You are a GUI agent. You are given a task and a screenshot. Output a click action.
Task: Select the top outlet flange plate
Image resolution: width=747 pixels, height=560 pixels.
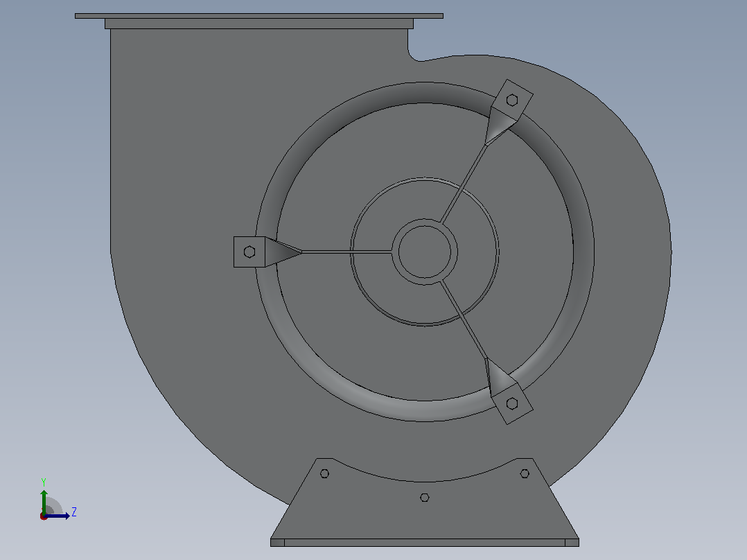click(259, 16)
